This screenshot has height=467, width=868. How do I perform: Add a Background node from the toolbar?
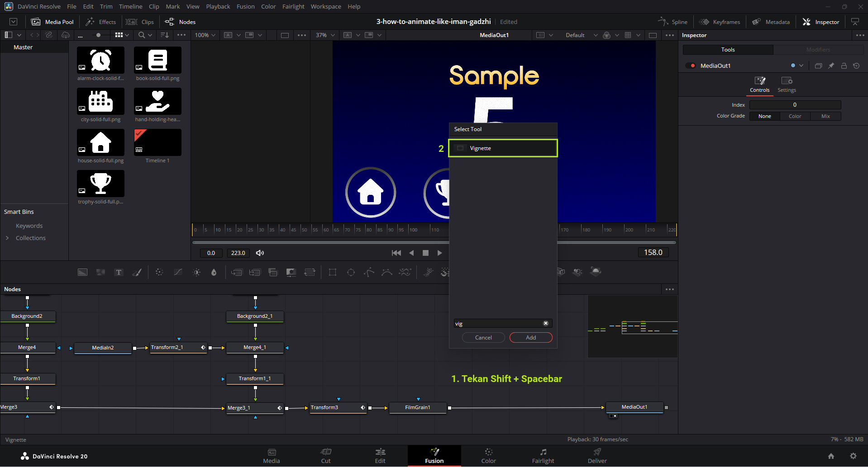pyautogui.click(x=82, y=272)
